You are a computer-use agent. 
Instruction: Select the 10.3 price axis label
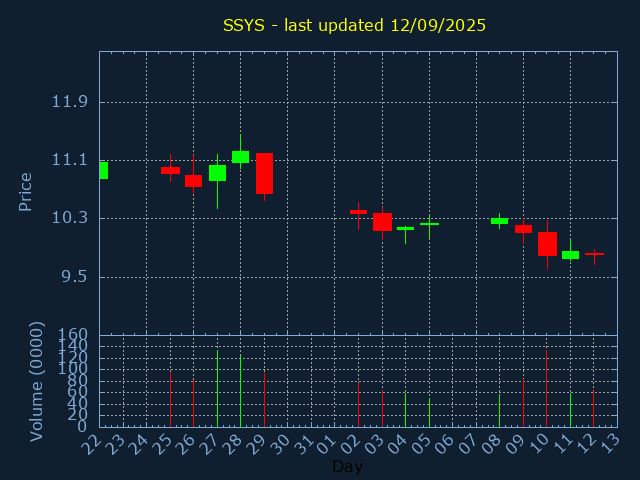pyautogui.click(x=69, y=218)
